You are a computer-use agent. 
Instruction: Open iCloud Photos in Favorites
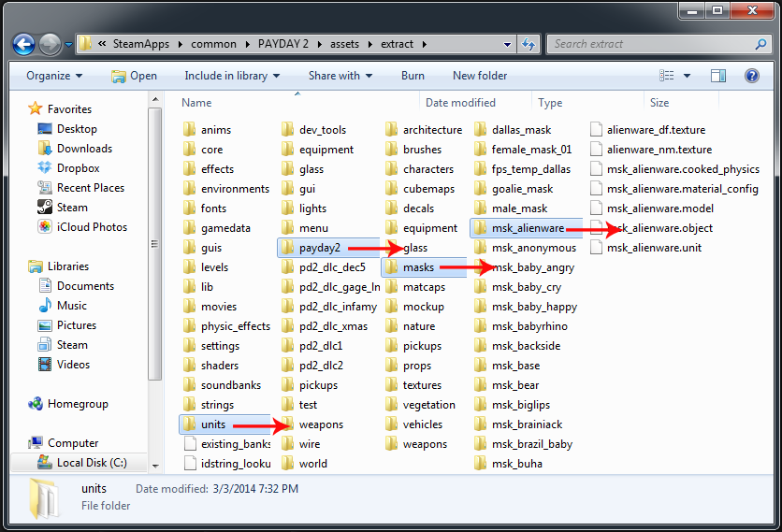pos(82,227)
